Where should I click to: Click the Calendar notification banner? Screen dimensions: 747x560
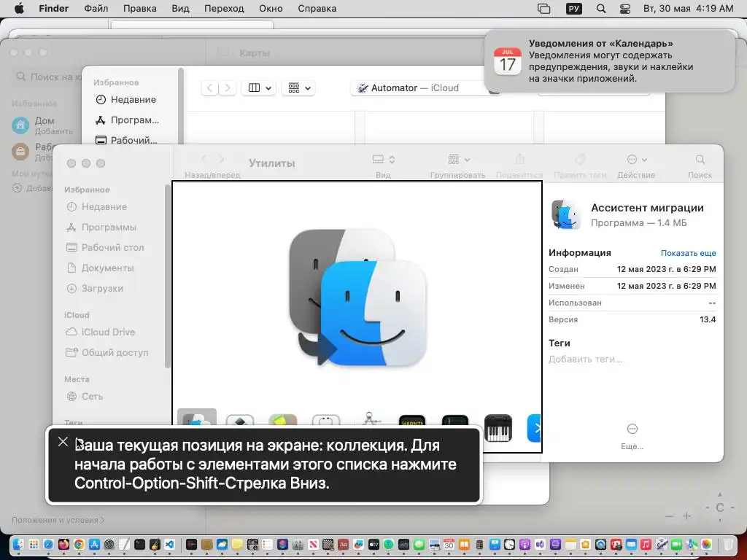pyautogui.click(x=611, y=61)
